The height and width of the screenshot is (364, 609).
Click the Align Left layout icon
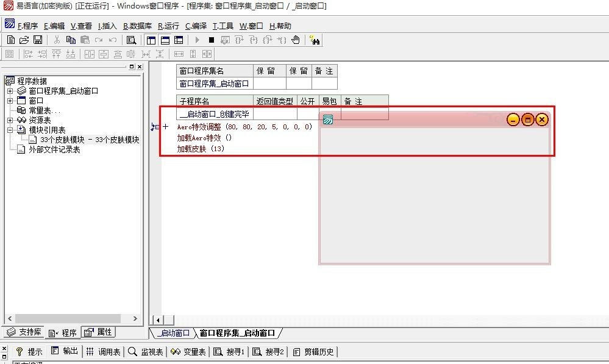pyautogui.click(x=29, y=54)
